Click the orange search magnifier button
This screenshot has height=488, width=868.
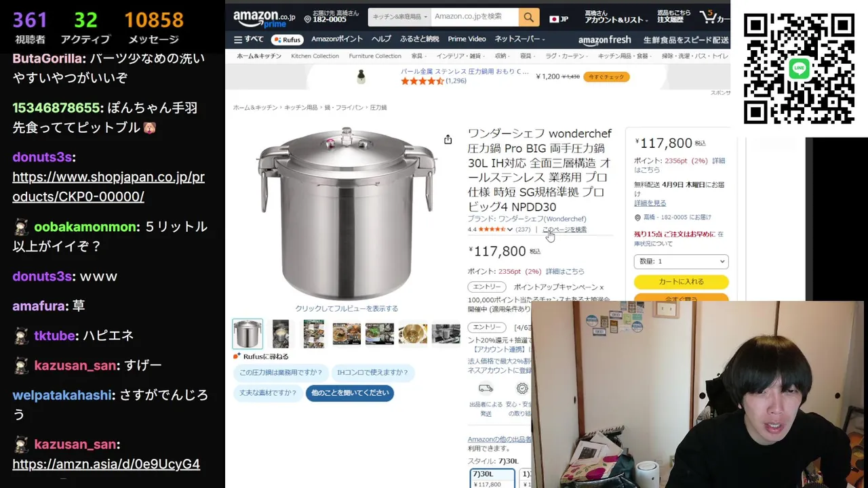[528, 17]
